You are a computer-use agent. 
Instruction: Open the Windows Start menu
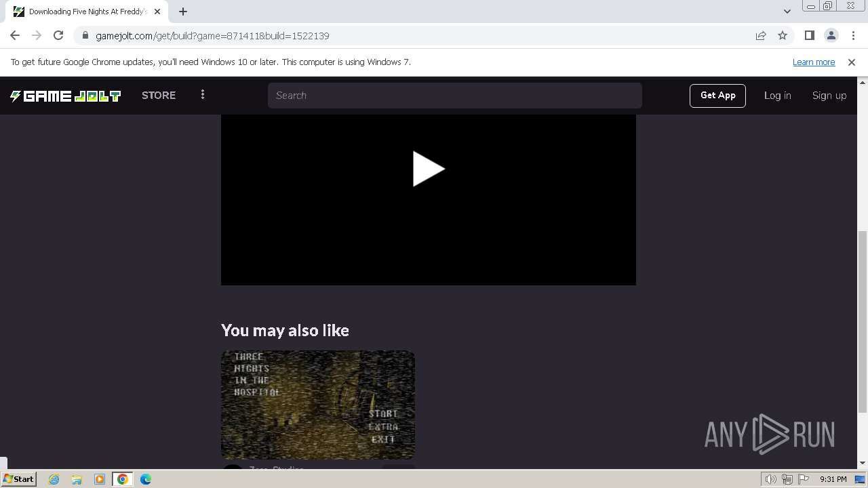pyautogui.click(x=19, y=479)
